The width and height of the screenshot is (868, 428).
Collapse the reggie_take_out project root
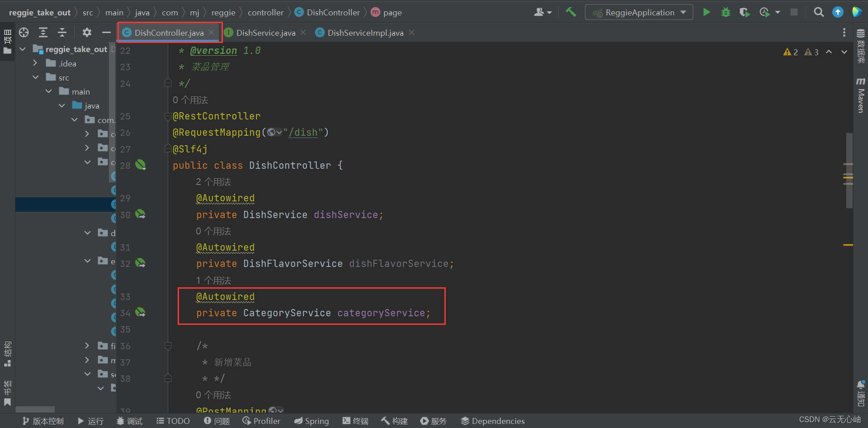23,49
